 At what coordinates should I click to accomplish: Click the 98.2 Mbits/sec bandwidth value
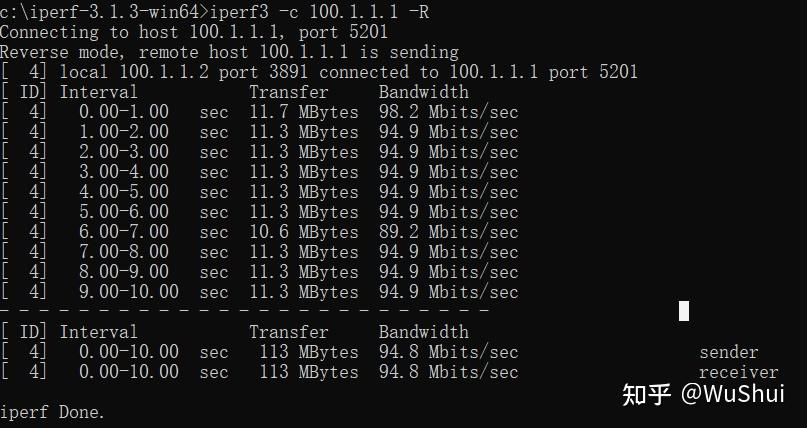[x=448, y=112]
